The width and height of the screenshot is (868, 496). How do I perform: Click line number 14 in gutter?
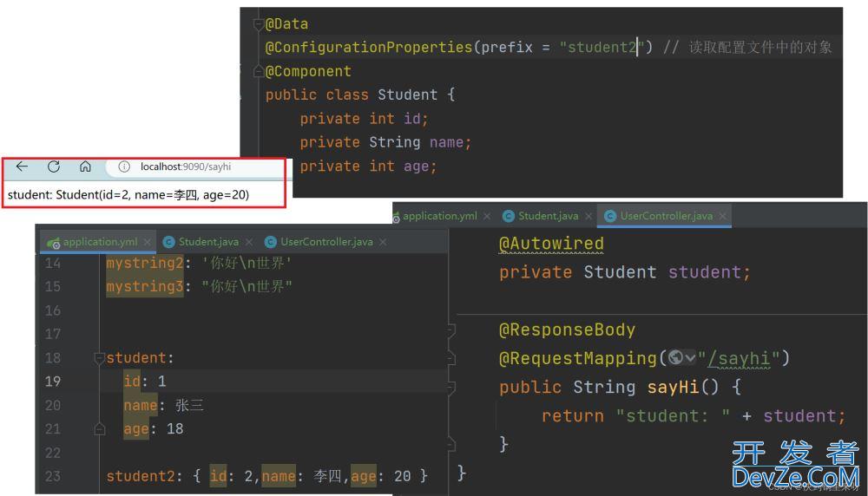[53, 264]
